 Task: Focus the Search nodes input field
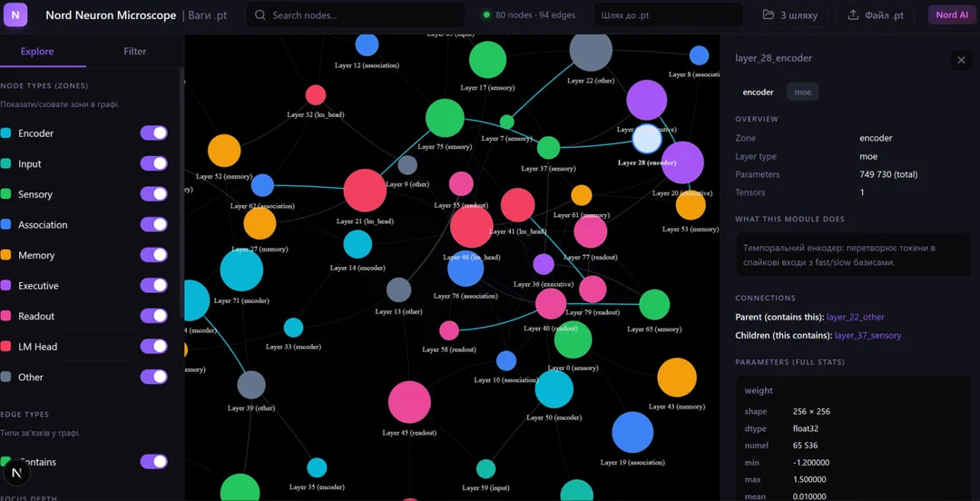tap(355, 15)
